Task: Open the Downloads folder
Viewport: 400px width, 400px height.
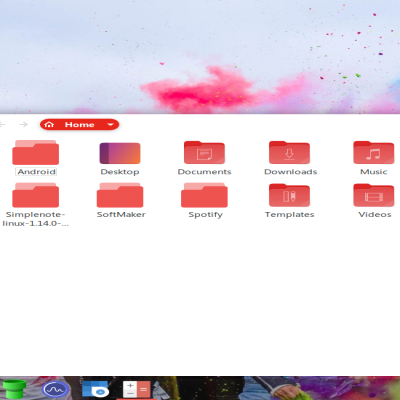Action: point(289,153)
